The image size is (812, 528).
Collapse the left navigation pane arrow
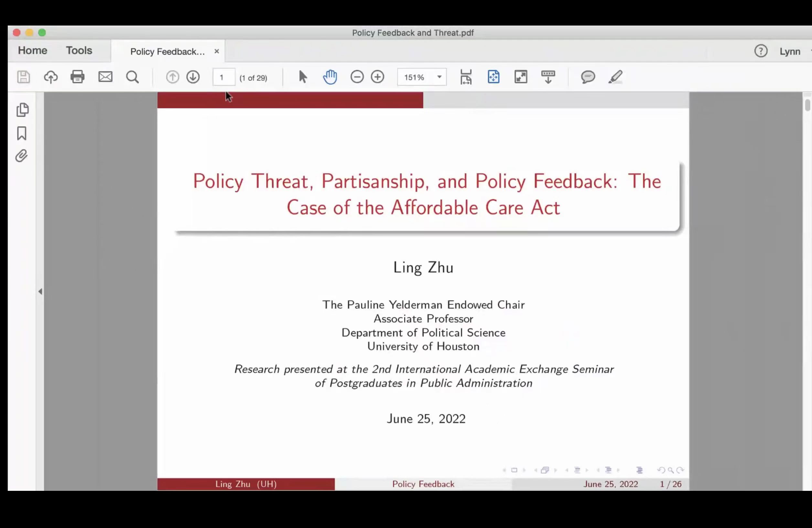point(40,291)
